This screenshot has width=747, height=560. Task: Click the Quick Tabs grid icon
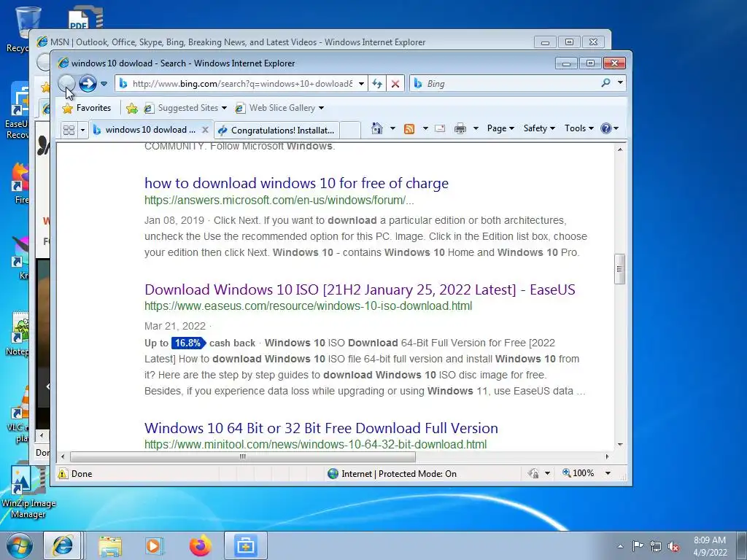coord(69,130)
